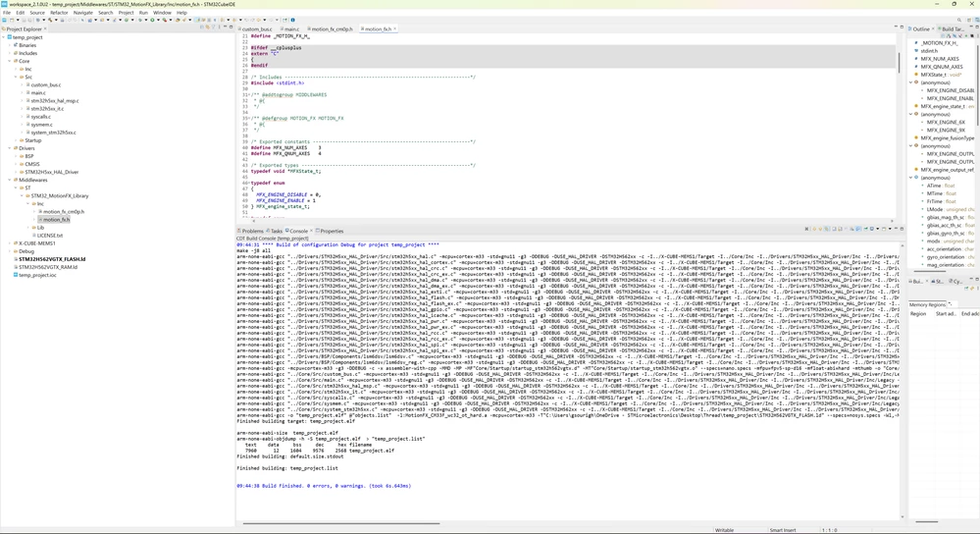980x534 pixels.
Task: Open the Open Console dropdown arrow
Action: tap(890, 229)
